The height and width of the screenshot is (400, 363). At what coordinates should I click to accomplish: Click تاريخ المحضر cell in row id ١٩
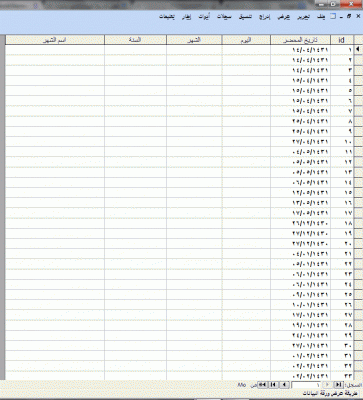coord(301,233)
